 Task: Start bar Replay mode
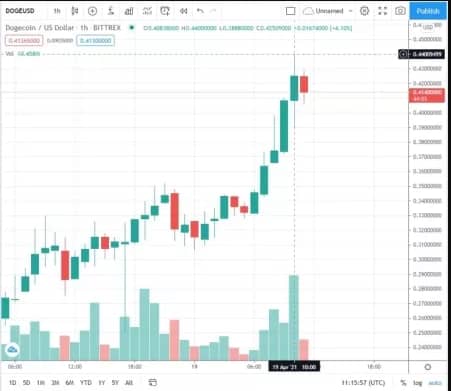point(183,11)
